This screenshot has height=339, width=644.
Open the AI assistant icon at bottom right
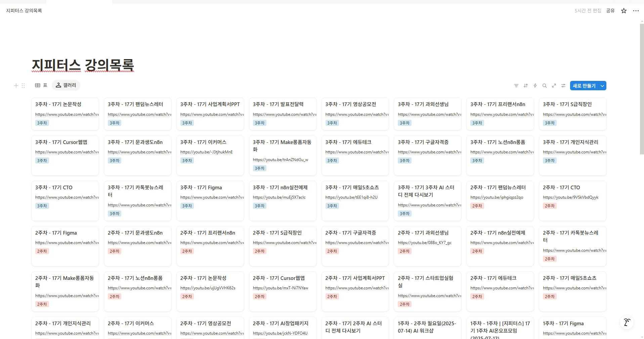(x=626, y=322)
